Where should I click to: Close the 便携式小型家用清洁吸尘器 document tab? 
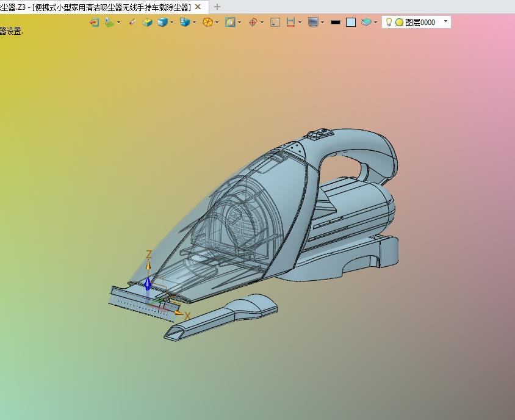click(x=198, y=7)
